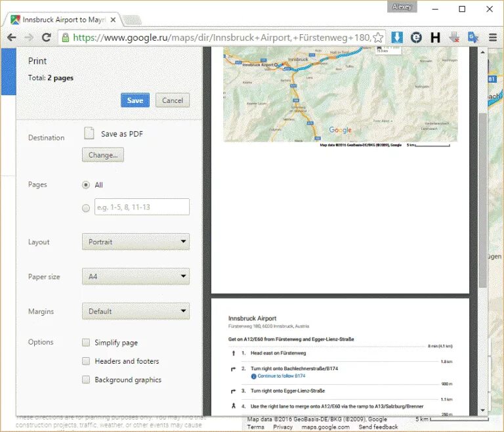The height and width of the screenshot is (432, 504).
Task: Cancel the print dialog
Action: (173, 100)
